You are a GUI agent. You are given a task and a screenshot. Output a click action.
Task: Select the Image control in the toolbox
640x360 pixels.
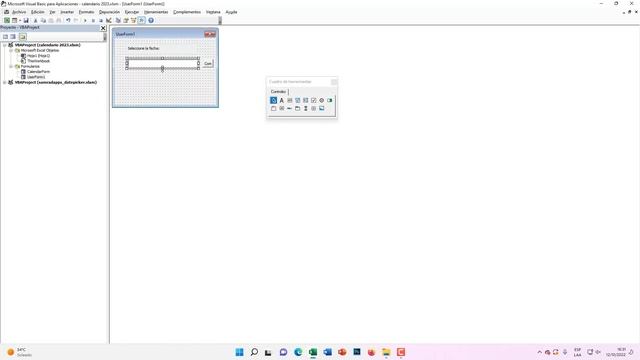322,108
